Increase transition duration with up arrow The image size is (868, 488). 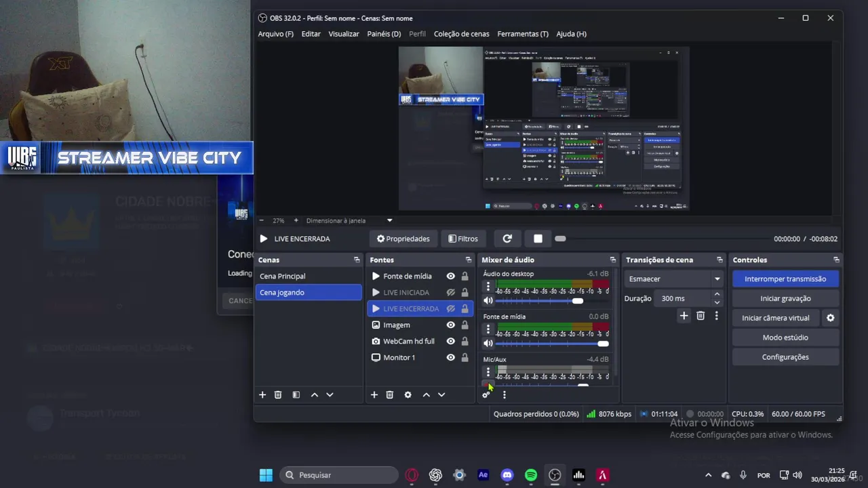point(717,295)
